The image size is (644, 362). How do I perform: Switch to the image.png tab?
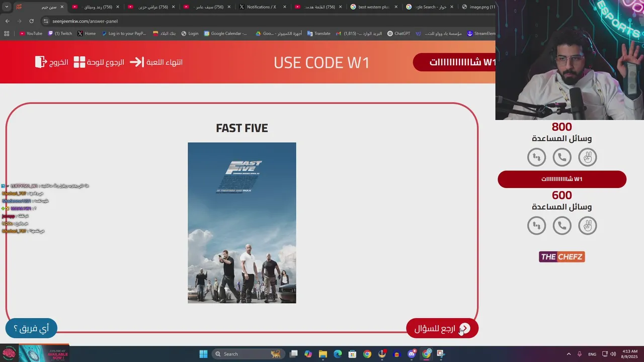(x=478, y=7)
